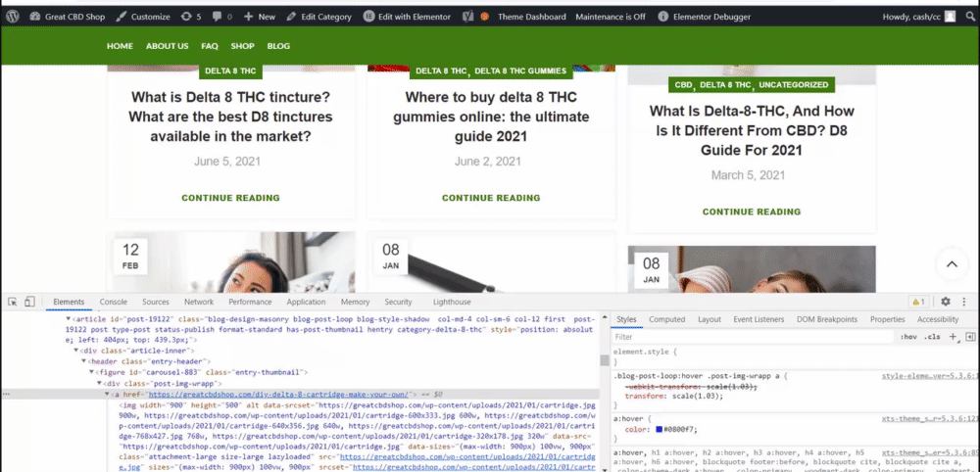980x472 pixels.
Task: Open the Customize theme option
Action: (143, 17)
